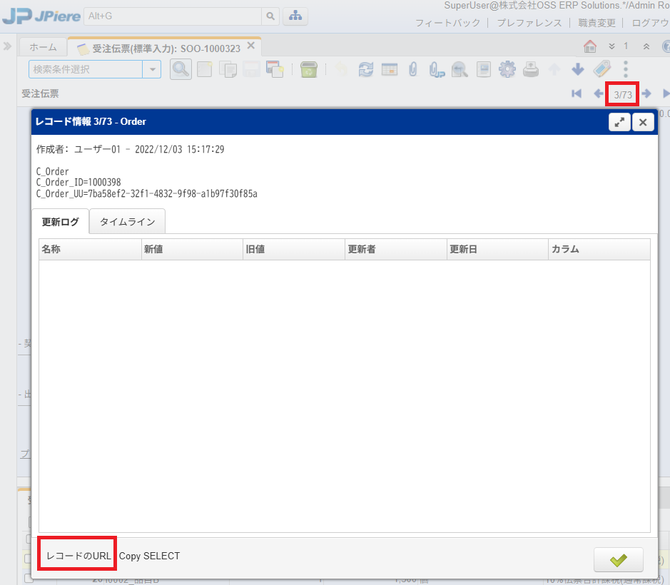670x585 pixels.
Task: Maximize the record info dialog
Action: tap(619, 122)
